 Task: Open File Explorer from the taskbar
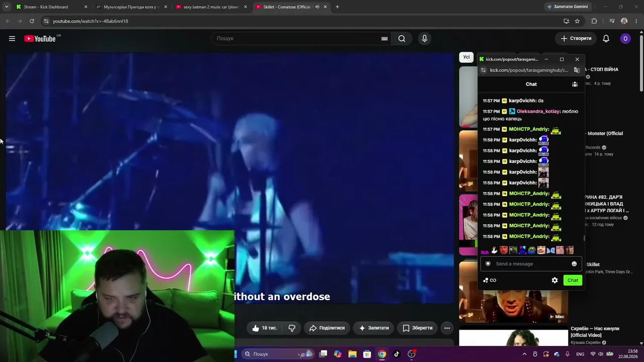coord(352,354)
